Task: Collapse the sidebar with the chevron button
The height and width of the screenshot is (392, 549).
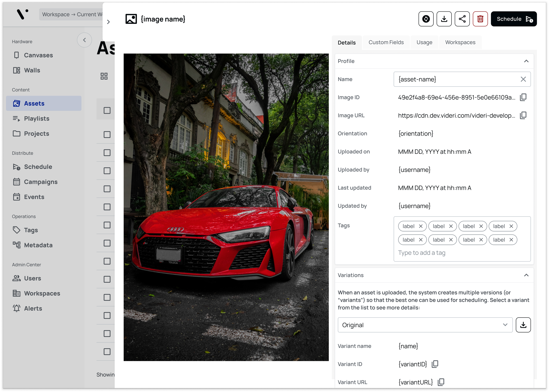Action: point(84,40)
